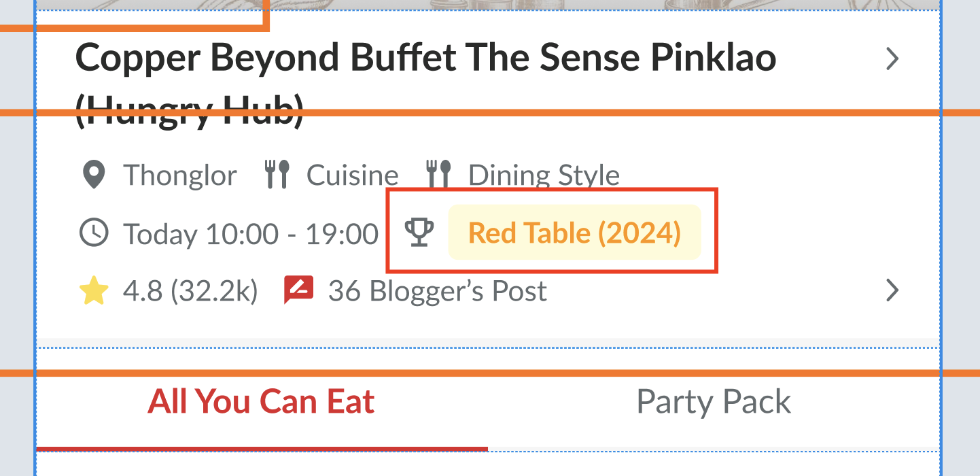The image size is (980, 476).
Task: Expand restaurant details via the title chevron
Action: coord(892,60)
